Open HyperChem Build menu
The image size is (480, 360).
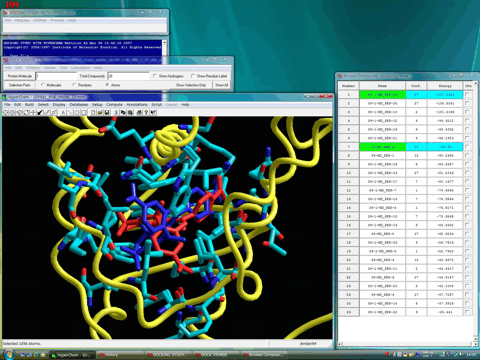click(x=29, y=105)
